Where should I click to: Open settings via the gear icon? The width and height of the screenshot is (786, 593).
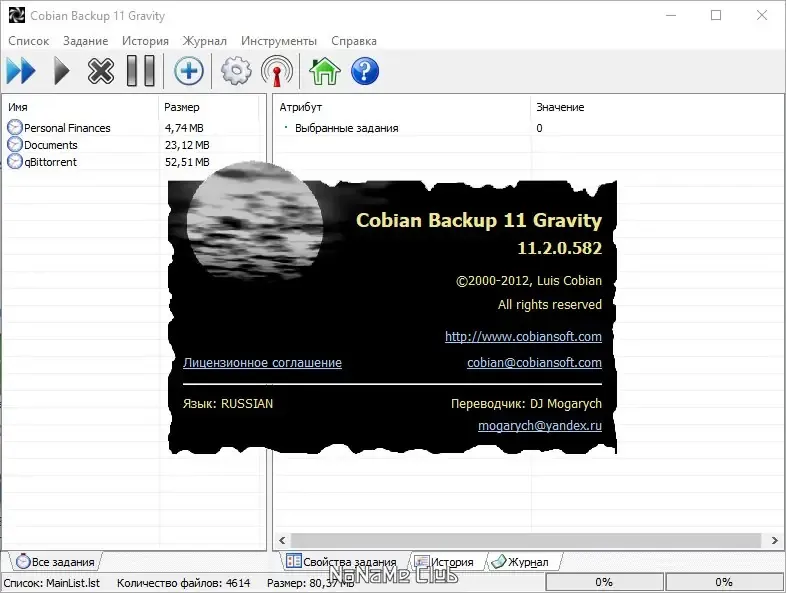coord(236,71)
